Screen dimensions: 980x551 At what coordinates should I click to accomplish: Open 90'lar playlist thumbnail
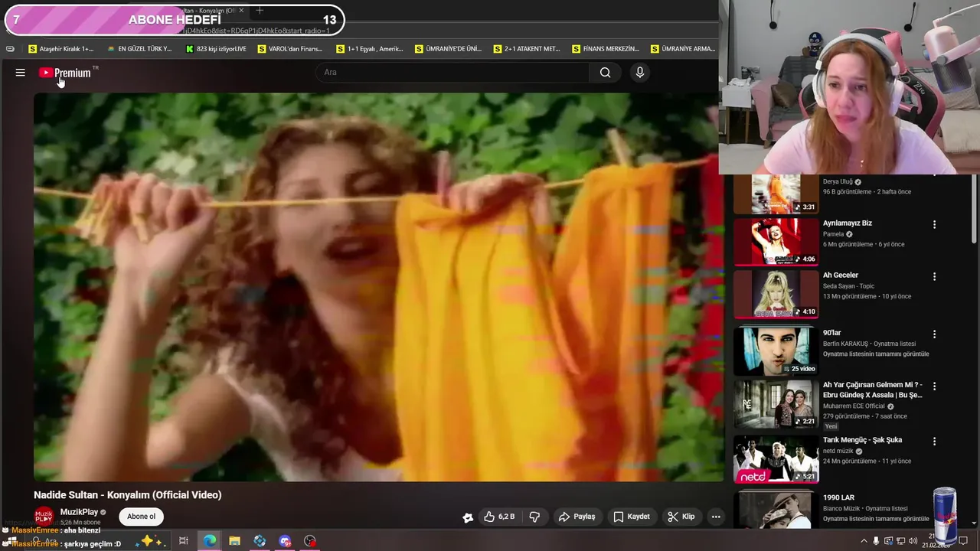tap(776, 351)
